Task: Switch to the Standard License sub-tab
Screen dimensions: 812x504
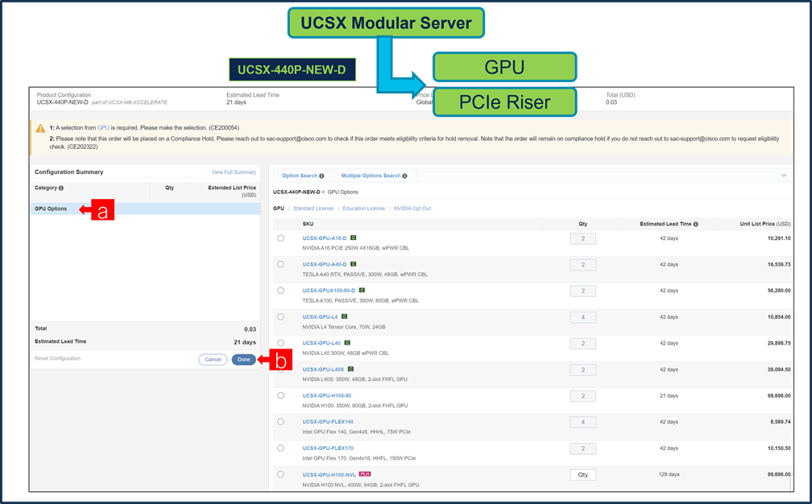Action: [x=313, y=209]
